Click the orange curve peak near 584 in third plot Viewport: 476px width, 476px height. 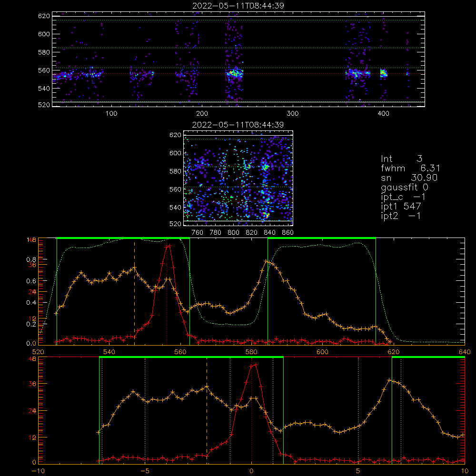coord(266,261)
